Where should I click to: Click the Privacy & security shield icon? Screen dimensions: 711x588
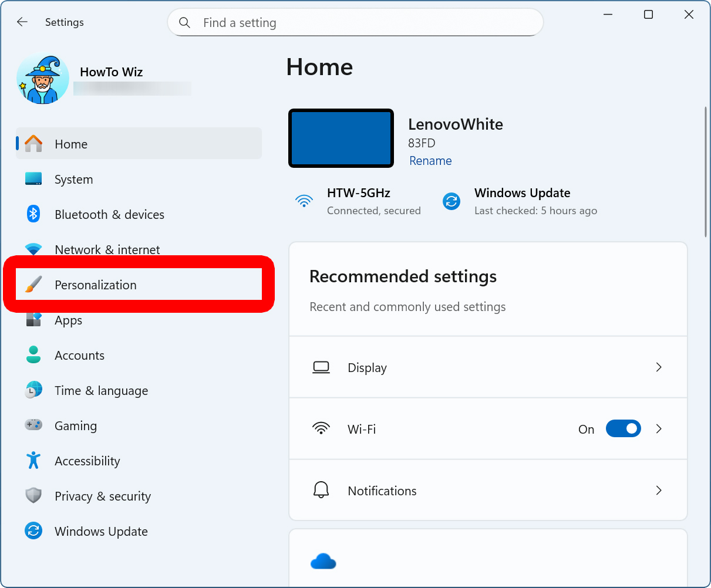click(x=33, y=496)
